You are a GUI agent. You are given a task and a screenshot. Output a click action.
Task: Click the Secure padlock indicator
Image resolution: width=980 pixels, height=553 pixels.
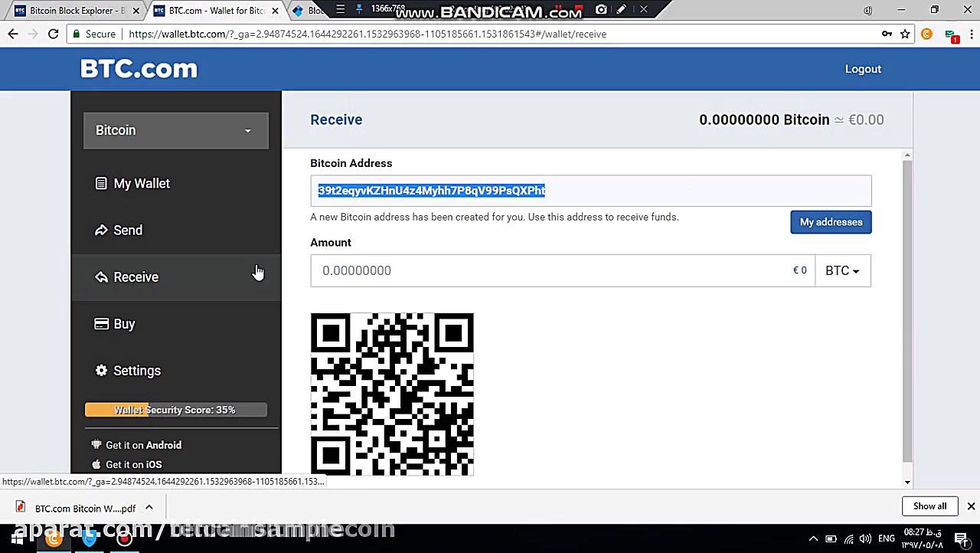pyautogui.click(x=94, y=34)
